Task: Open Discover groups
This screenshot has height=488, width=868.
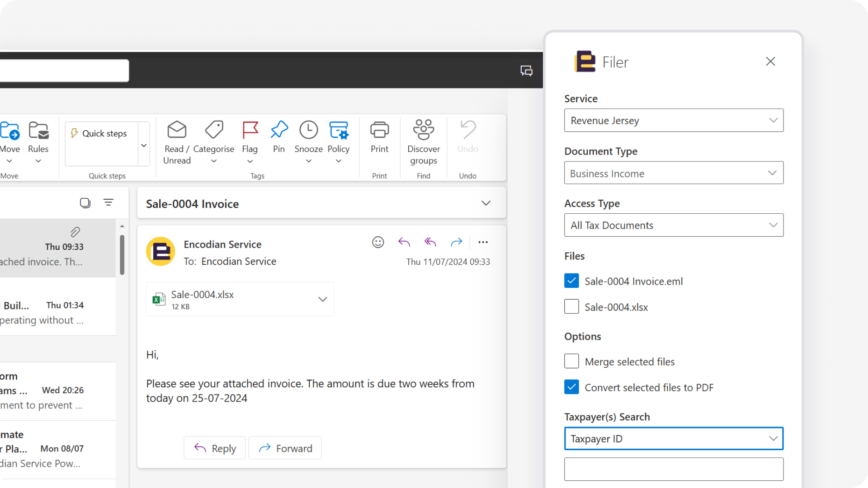Action: click(x=423, y=131)
